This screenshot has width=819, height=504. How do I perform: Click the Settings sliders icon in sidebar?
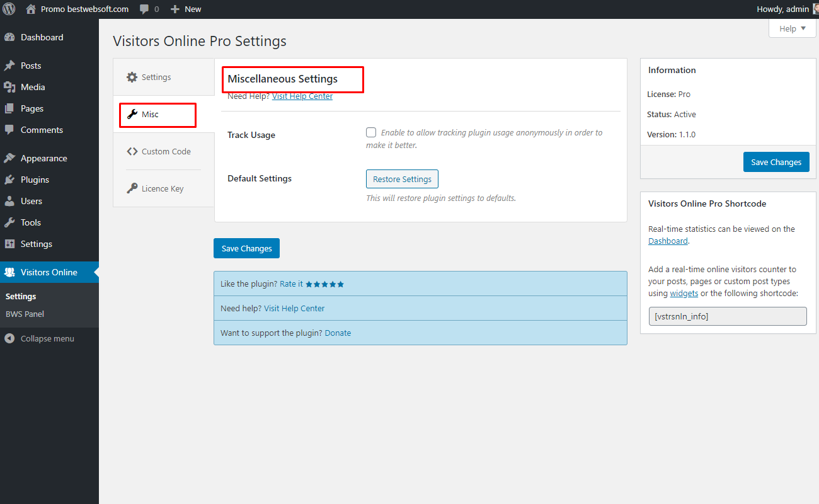click(x=9, y=244)
